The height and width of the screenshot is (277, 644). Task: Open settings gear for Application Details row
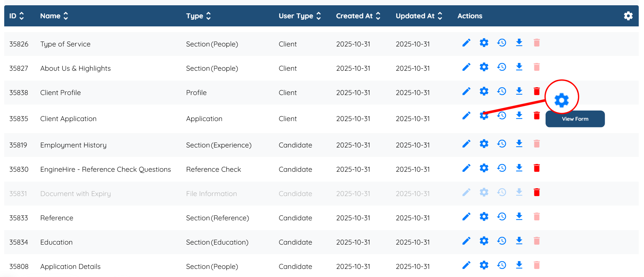point(484,265)
